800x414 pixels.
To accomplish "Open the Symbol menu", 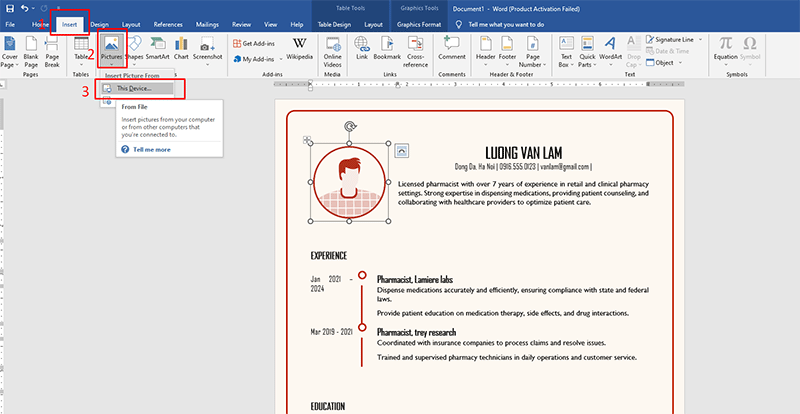I will 749,53.
